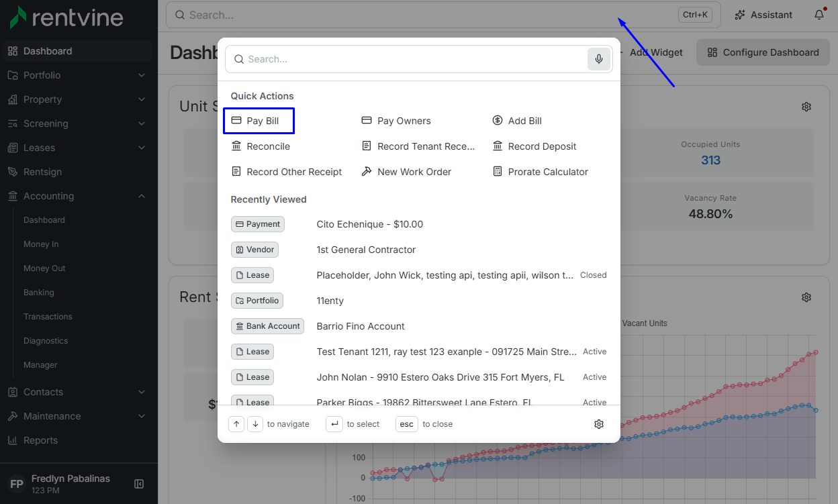Click the Record Other Receipt document icon
Screen dimensions: 838x504
236,172
